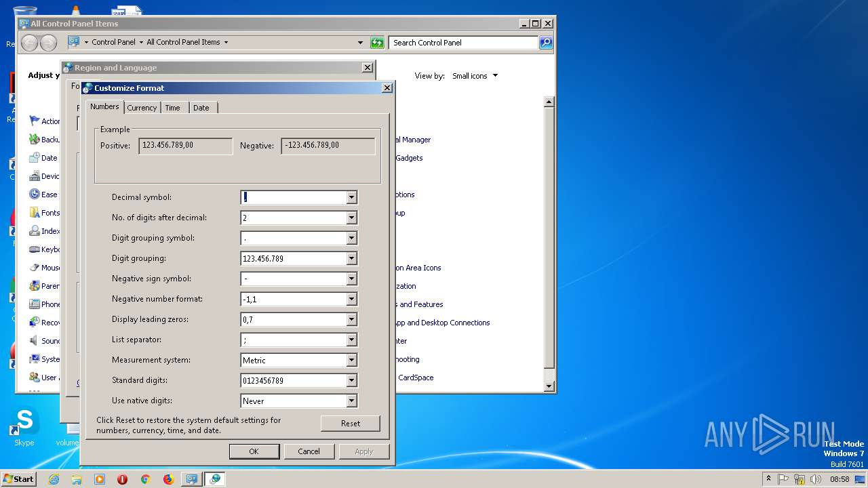
Task: Launch Firefox from the taskbar
Action: (x=168, y=479)
